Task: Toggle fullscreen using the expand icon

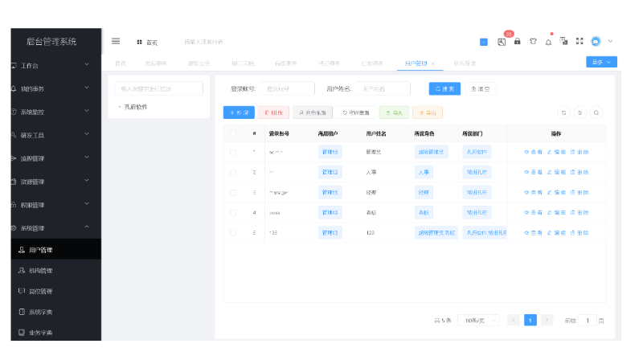Action: pos(580,41)
